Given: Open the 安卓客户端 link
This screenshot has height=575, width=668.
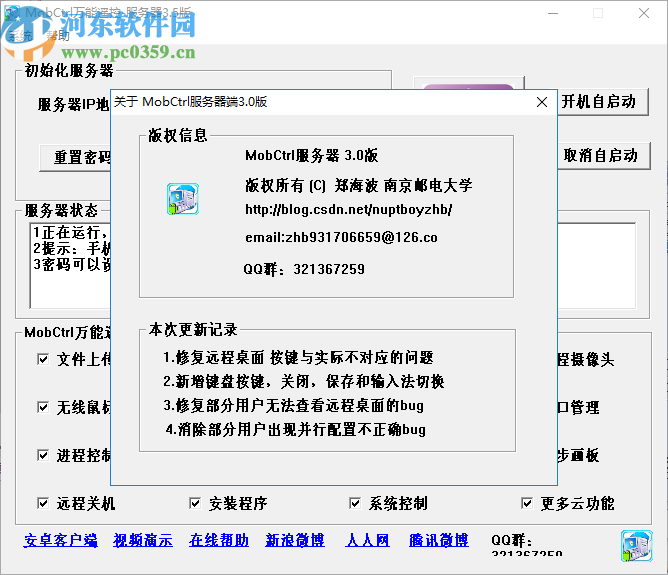Looking at the screenshot, I should click(x=60, y=540).
